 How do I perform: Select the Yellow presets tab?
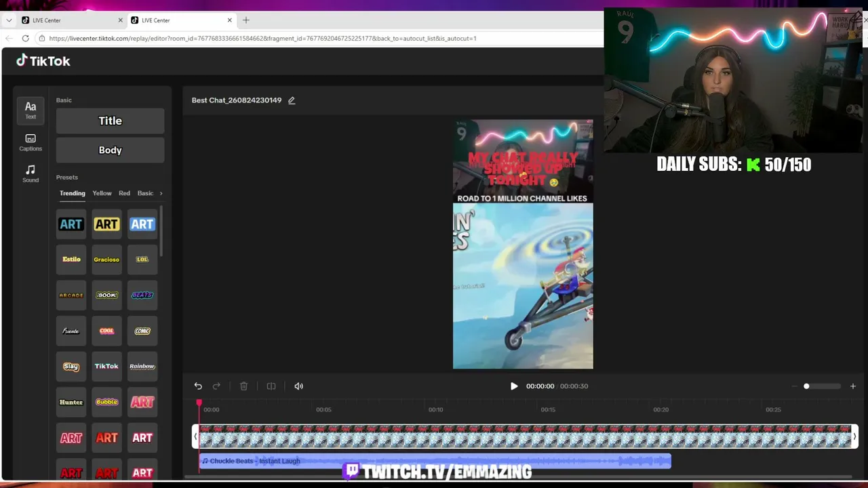click(x=102, y=193)
